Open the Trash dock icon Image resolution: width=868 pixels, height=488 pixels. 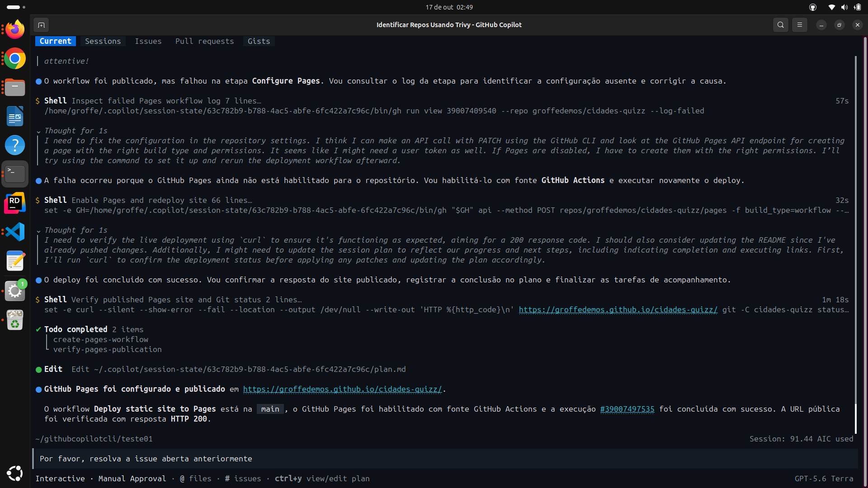tap(15, 320)
